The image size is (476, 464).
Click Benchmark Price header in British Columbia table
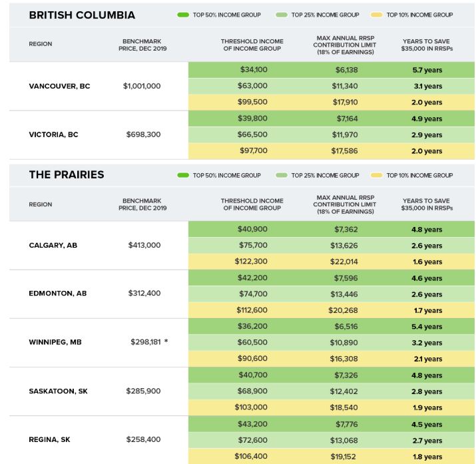pyautogui.click(x=142, y=45)
